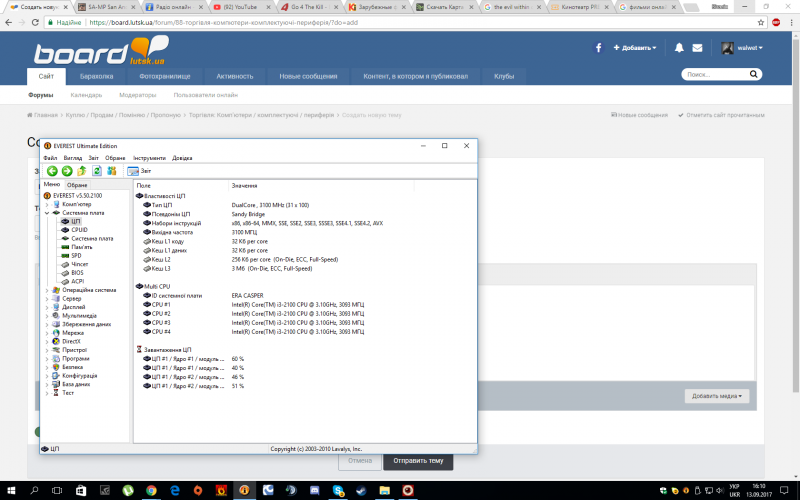Open the Барахолка tab on the site
The height and width of the screenshot is (500, 800).
(x=97, y=76)
